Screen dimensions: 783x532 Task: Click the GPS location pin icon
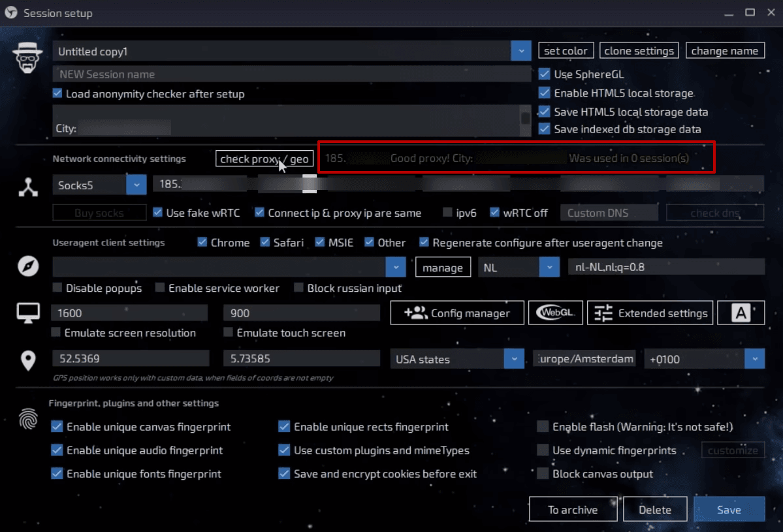click(x=28, y=360)
